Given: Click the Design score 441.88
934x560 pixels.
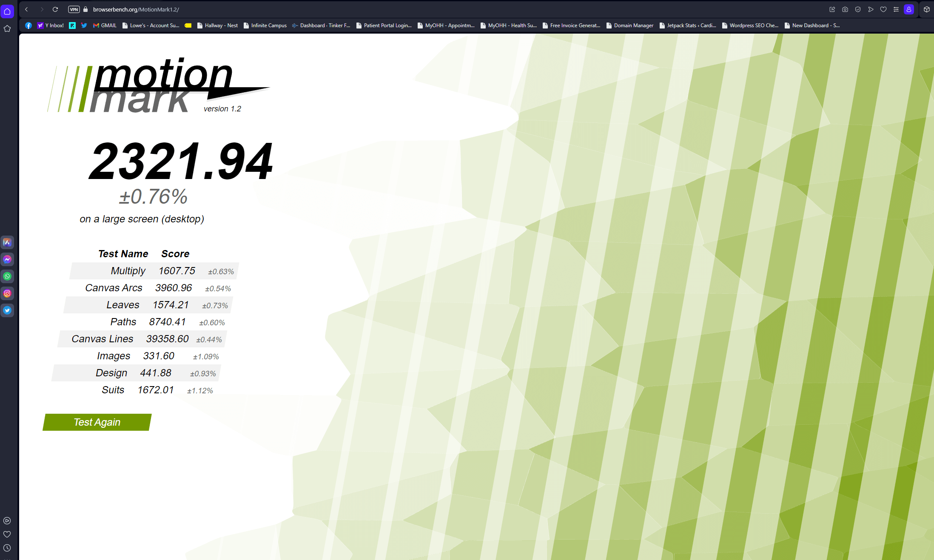Looking at the screenshot, I should (156, 373).
